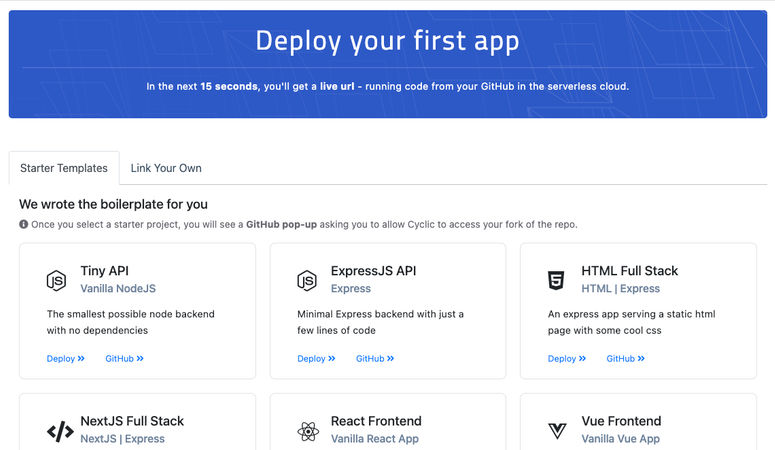This screenshot has height=450, width=775.
Task: Select the NextJS Full Stack card title
Action: point(132,421)
